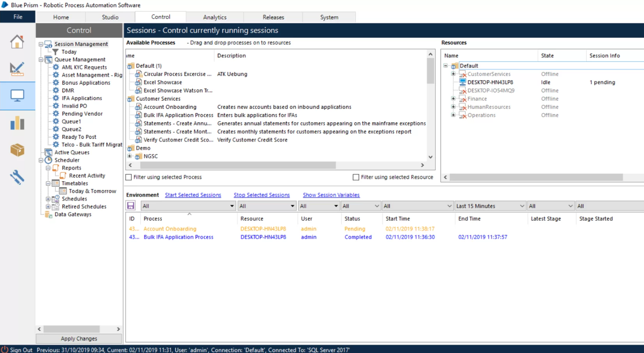This screenshot has width=644, height=353.
Task: Expand the Finance resource pool
Action: coord(453,99)
